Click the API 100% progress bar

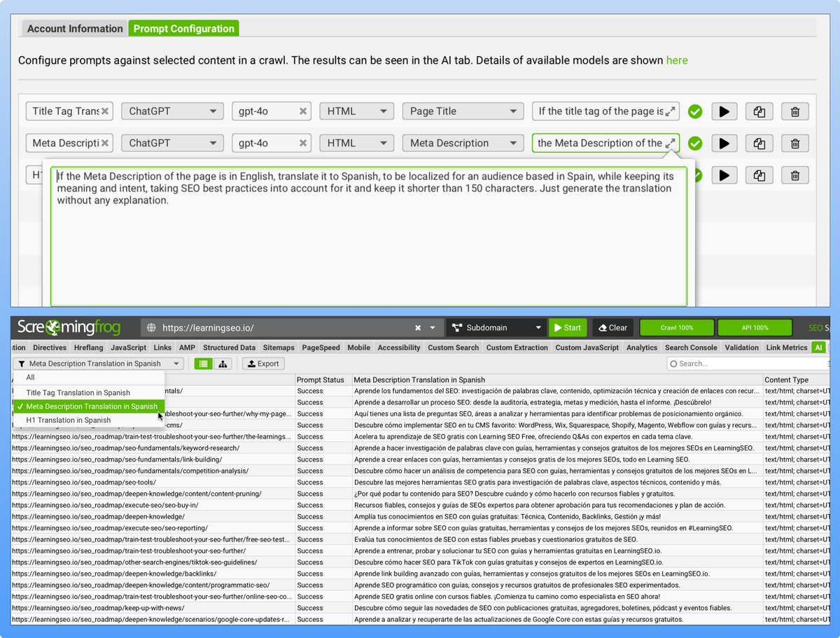(754, 327)
